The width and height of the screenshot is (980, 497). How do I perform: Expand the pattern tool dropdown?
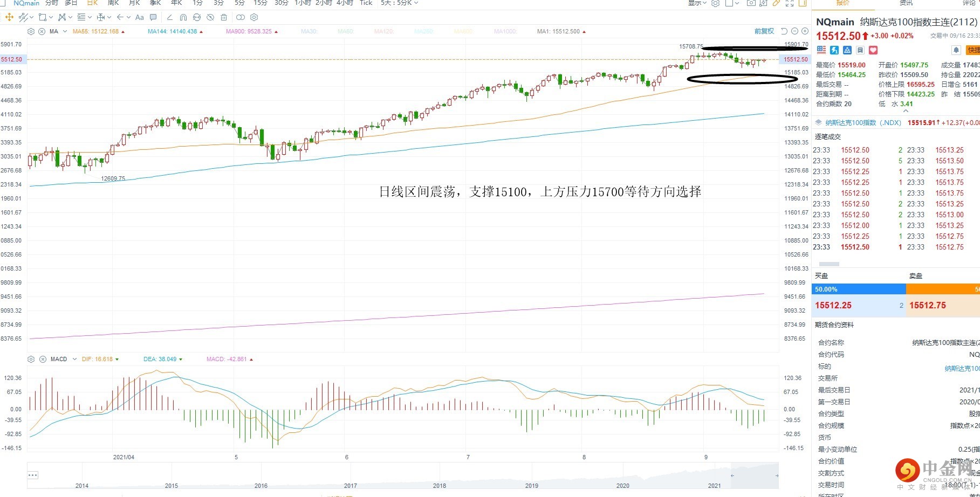[x=71, y=17]
